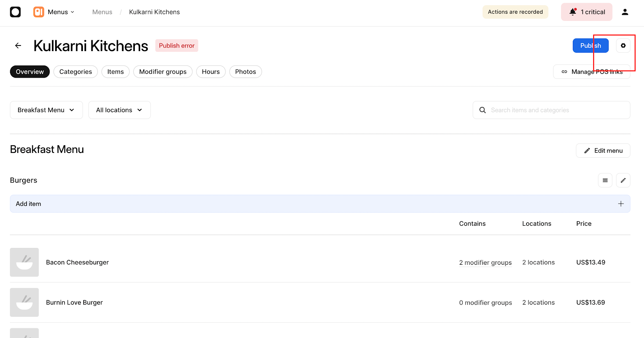The image size is (644, 338).
Task: Click the Edit menu button
Action: tap(603, 150)
